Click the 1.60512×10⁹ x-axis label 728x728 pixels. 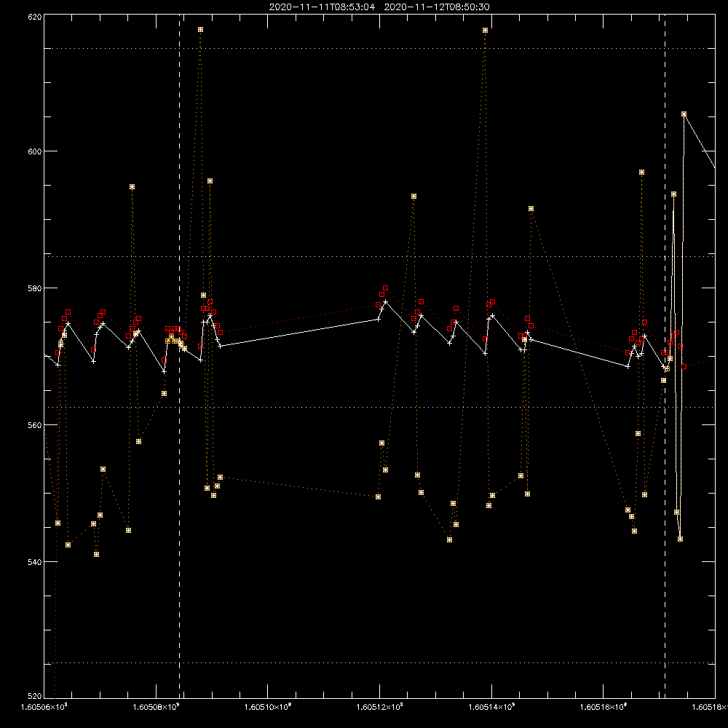(x=380, y=707)
